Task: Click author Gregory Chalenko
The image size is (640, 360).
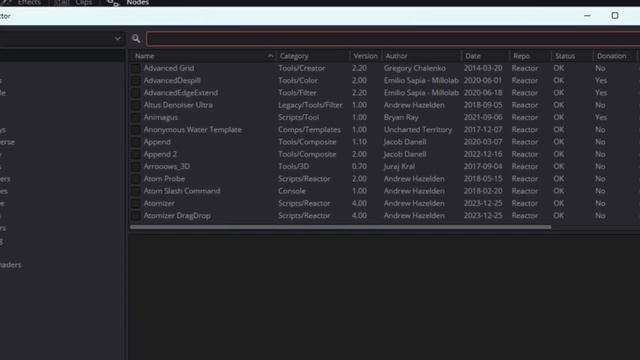Action: click(x=414, y=68)
